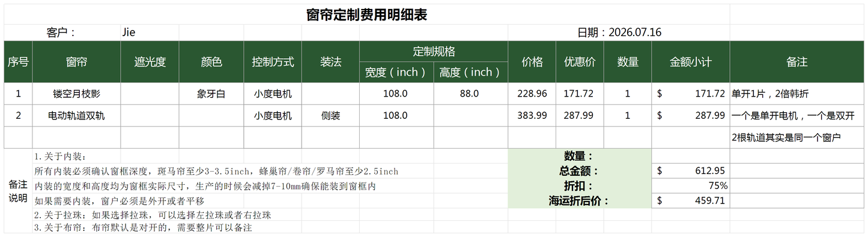The width and height of the screenshot is (868, 237).
Task: Click the 75% discount cell
Action: click(x=691, y=186)
